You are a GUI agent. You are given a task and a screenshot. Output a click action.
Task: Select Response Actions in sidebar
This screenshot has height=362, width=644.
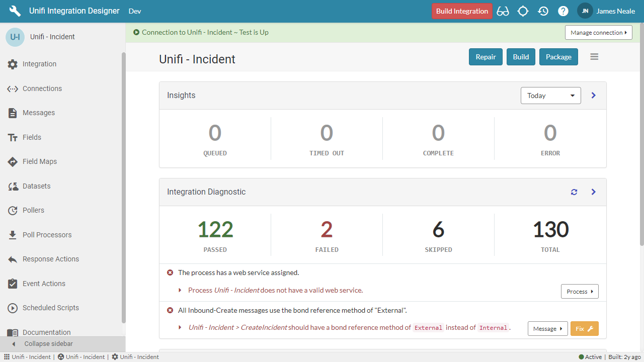click(x=50, y=259)
